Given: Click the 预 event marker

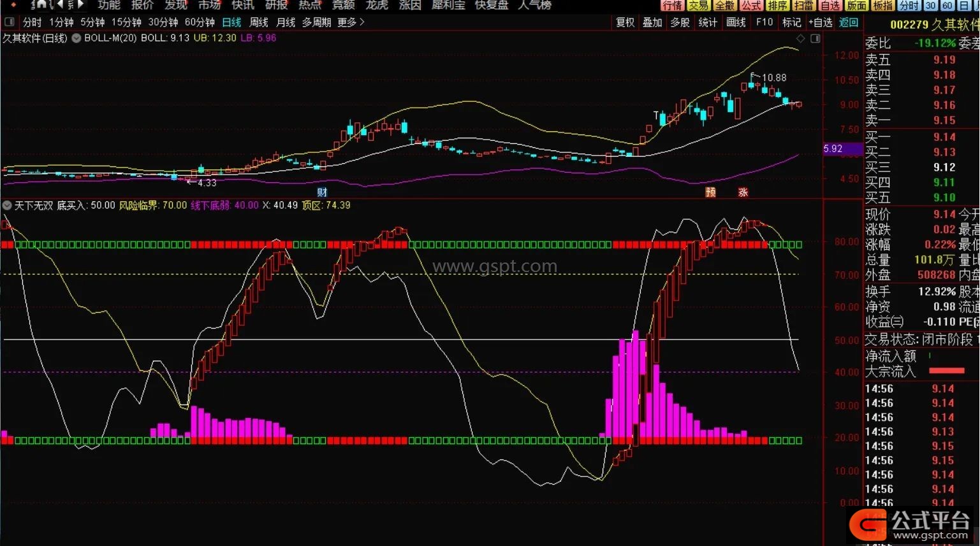Looking at the screenshot, I should 710,192.
